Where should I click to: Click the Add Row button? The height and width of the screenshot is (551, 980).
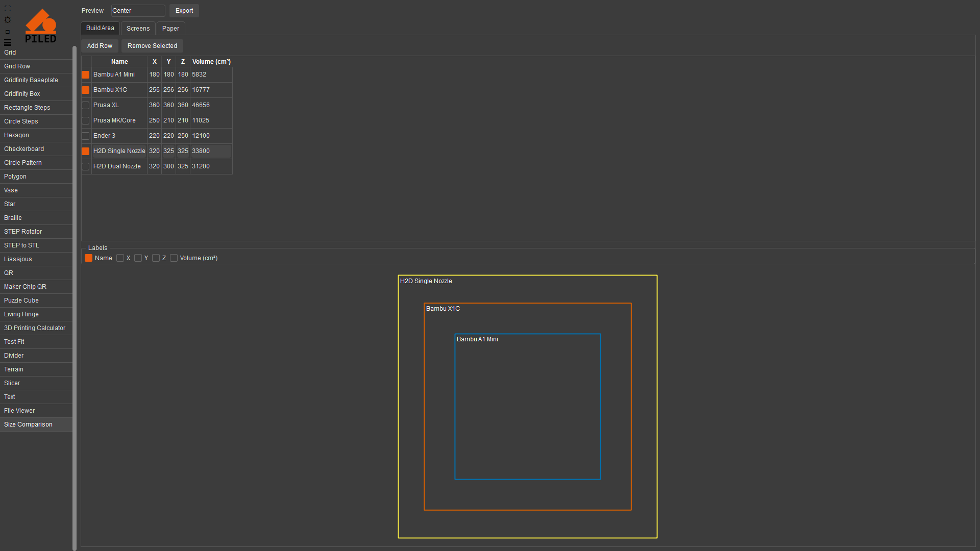click(100, 46)
